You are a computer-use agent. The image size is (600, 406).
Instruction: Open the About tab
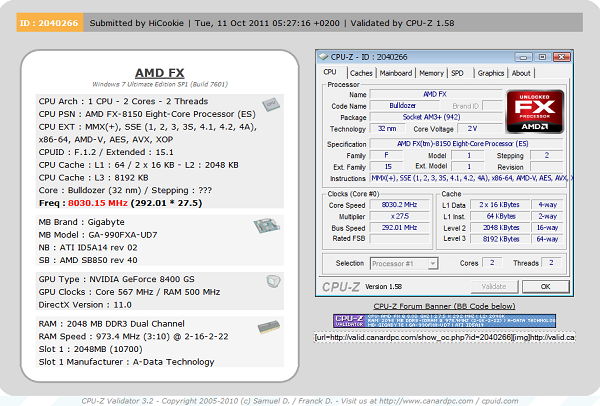[521, 73]
